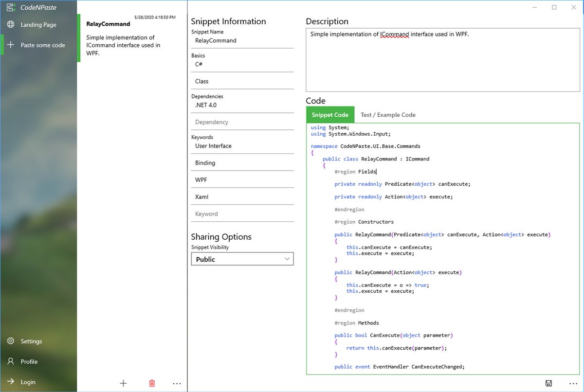Go to Landing Page
Screen dimensions: 584x392
click(38, 25)
